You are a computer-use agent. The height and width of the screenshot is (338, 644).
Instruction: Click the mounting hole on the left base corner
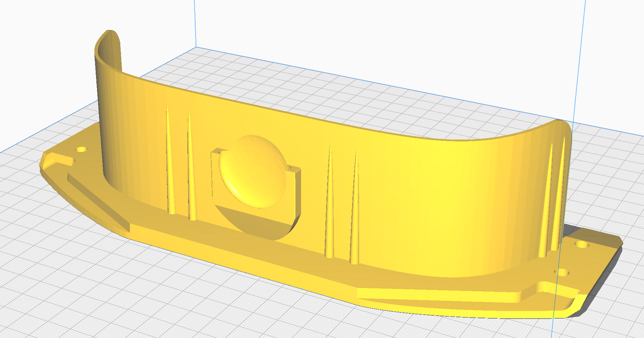82,150
